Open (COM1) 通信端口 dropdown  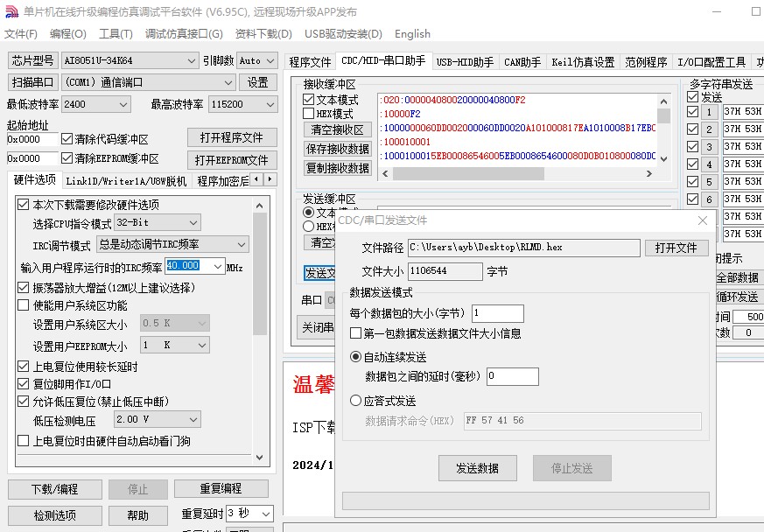coord(149,82)
